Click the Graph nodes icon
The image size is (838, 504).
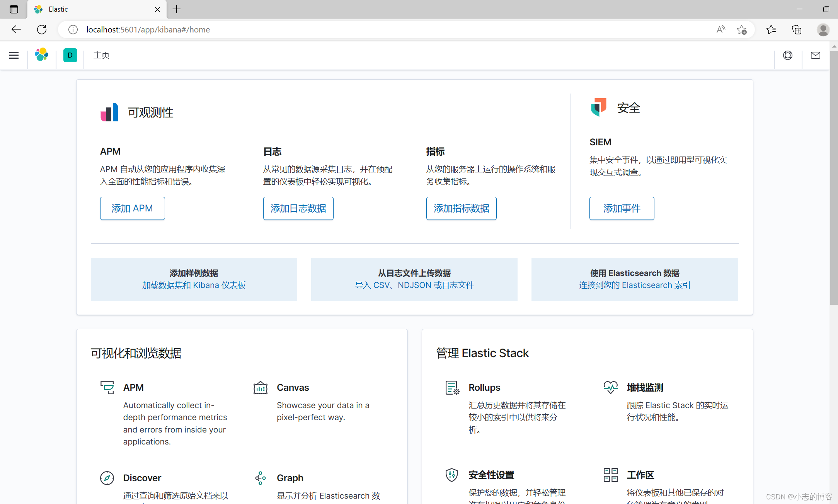pos(260,478)
